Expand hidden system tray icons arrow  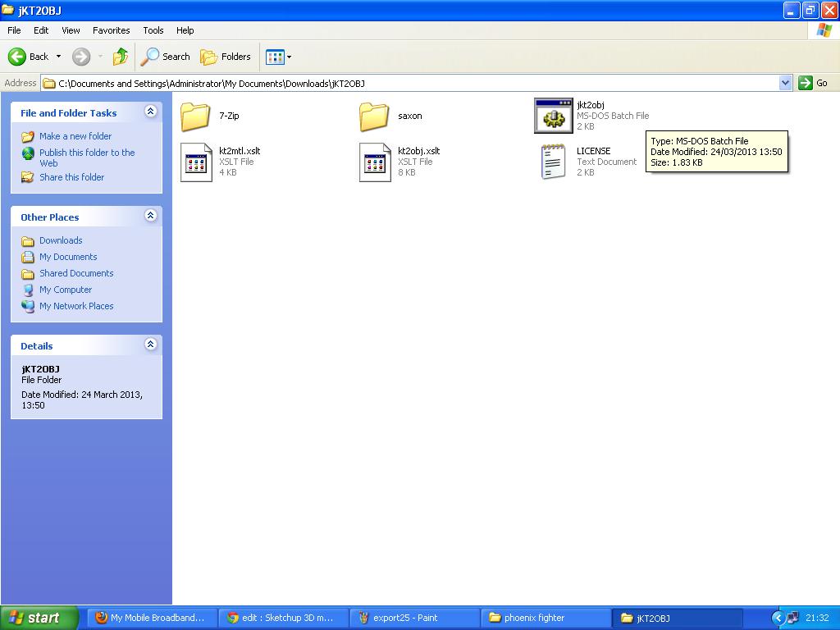pos(778,619)
